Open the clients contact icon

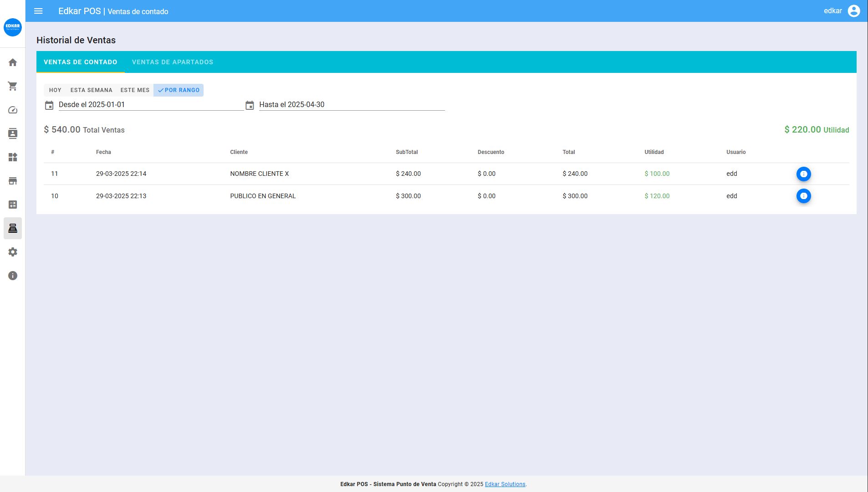(13, 133)
